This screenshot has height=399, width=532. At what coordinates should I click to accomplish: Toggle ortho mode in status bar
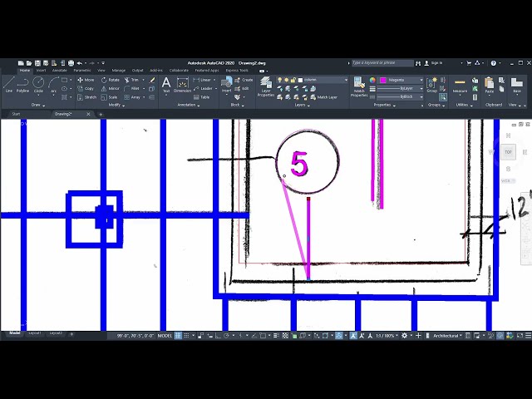[x=218, y=336]
